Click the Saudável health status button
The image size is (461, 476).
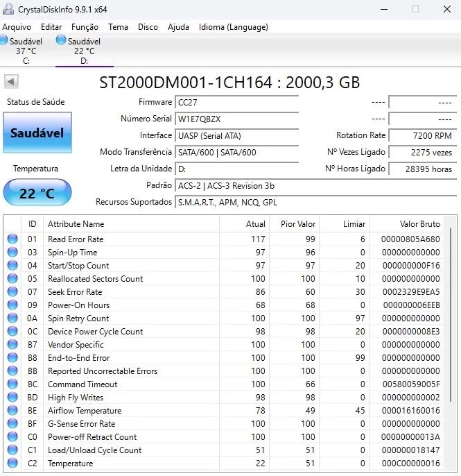point(37,133)
